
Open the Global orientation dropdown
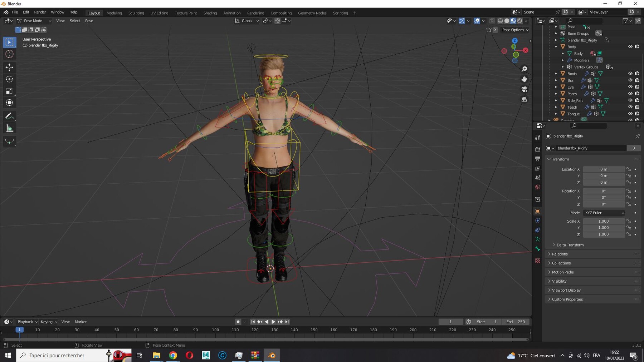click(x=247, y=21)
